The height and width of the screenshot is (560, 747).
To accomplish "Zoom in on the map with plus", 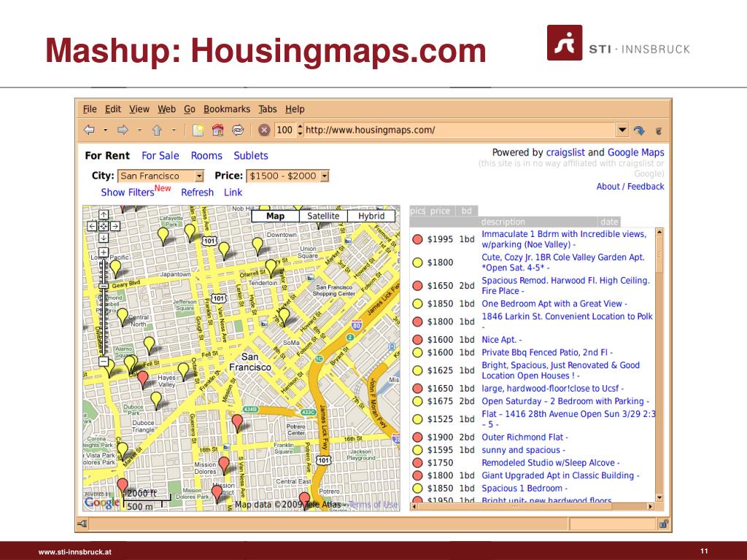I will tap(104, 252).
